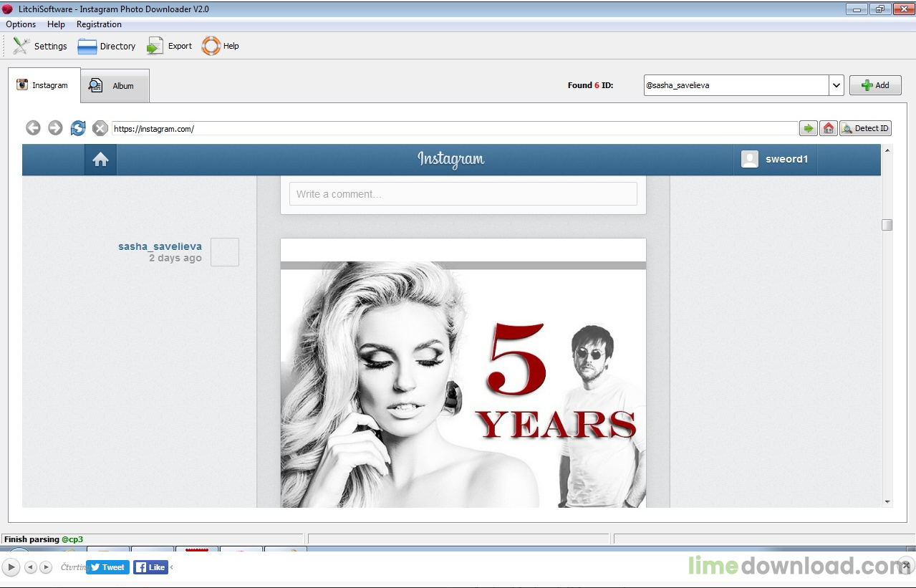Click the lifebuoy Help toolbar icon

click(211, 46)
